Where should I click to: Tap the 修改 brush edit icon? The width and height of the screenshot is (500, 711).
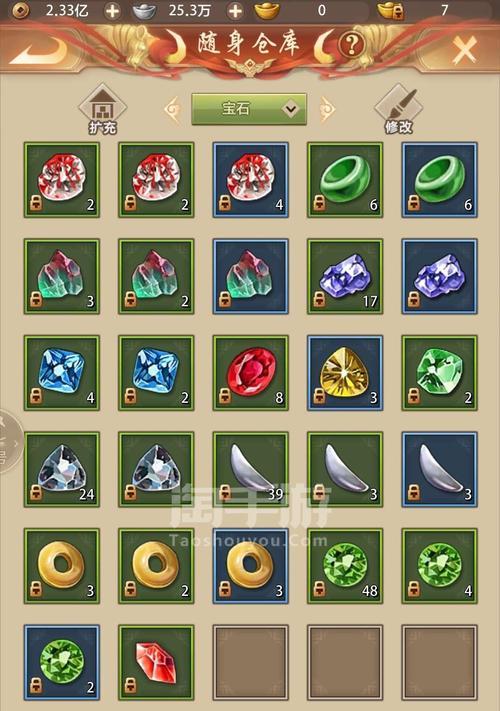[x=398, y=110]
